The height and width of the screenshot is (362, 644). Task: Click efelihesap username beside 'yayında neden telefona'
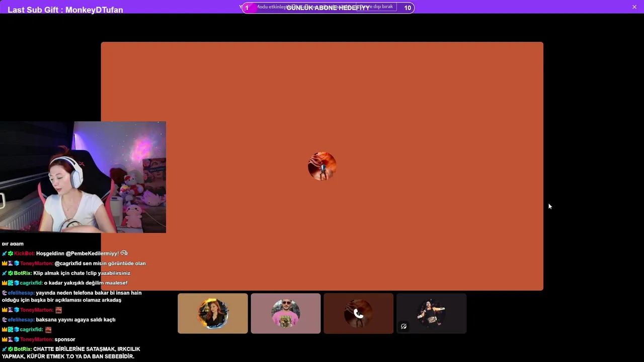(x=21, y=293)
